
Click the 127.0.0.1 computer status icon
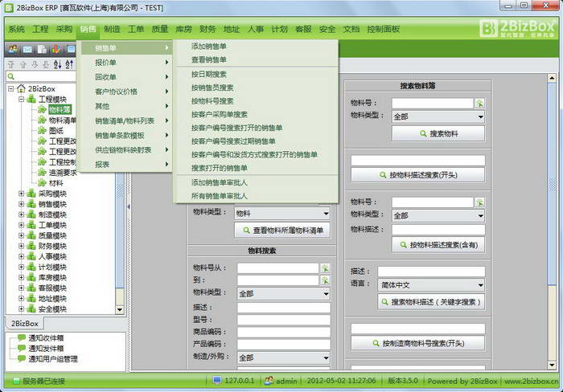[x=217, y=380]
